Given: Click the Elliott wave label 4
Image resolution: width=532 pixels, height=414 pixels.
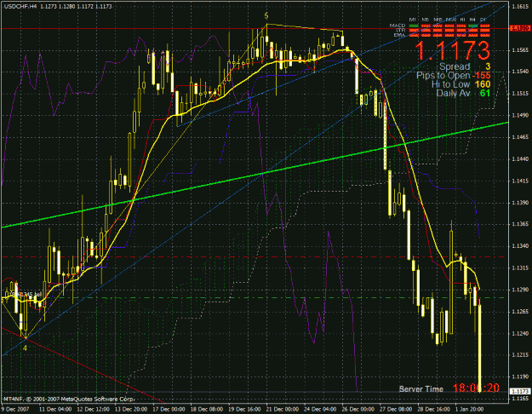Looking at the screenshot, I should (x=25, y=348).
